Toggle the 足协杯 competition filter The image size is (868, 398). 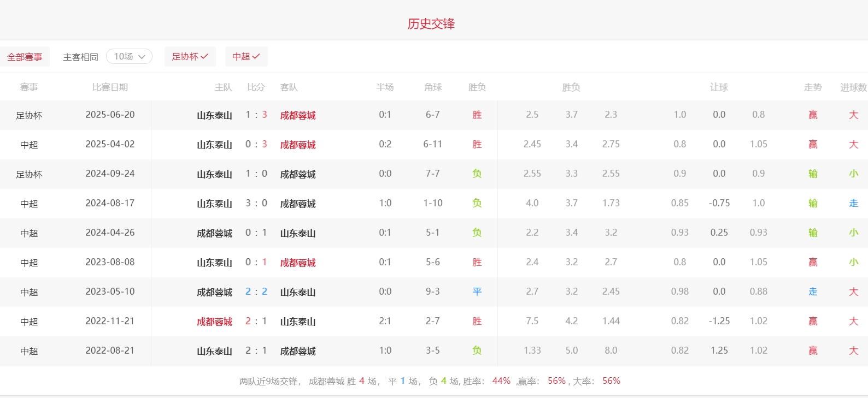point(190,56)
